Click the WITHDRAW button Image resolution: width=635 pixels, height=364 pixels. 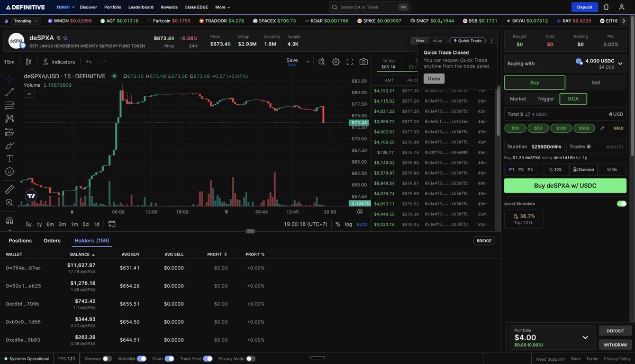[615, 344]
